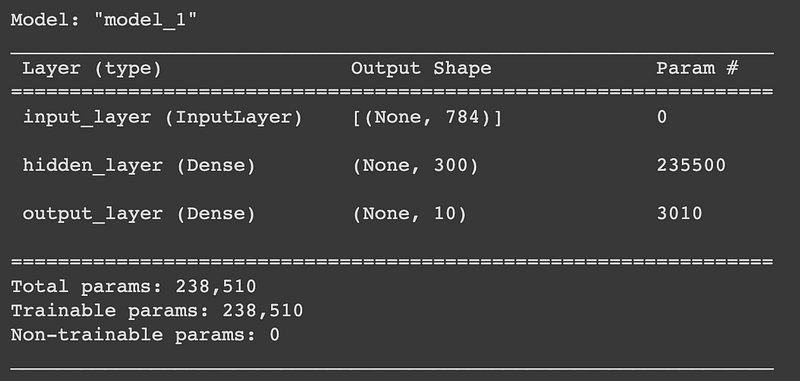Click the Model "model_1" title text
This screenshot has height=381, width=800.
(104, 20)
